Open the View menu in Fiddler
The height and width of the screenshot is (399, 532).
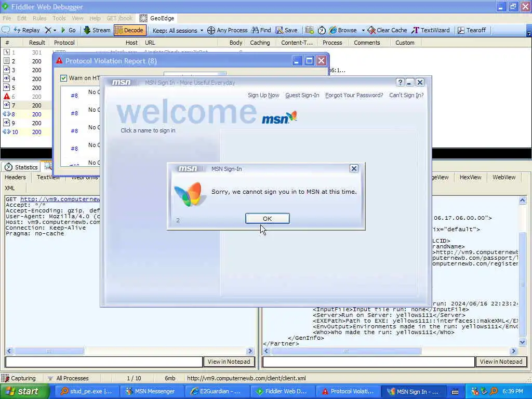(77, 18)
